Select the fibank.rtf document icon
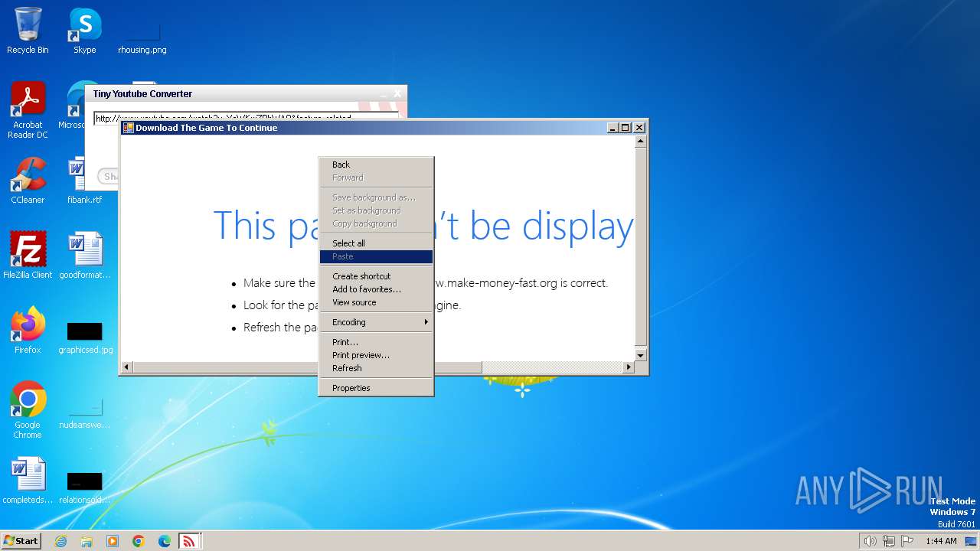 pyautogui.click(x=84, y=181)
